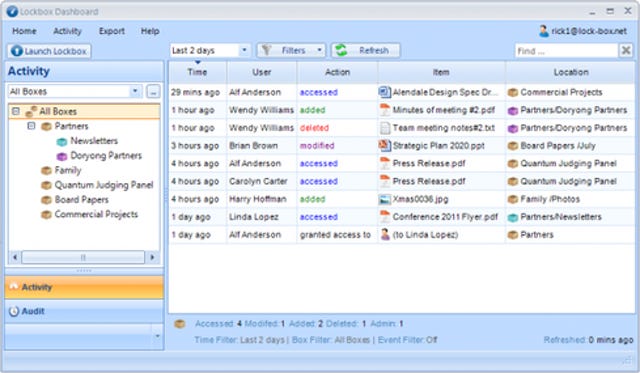640x373 pixels.
Task: Click Board Papers /July location box icon
Action: pyautogui.click(x=513, y=146)
